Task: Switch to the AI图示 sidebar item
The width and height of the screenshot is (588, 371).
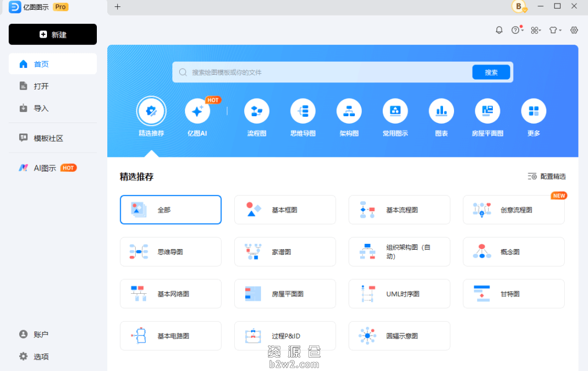Action: coord(45,168)
